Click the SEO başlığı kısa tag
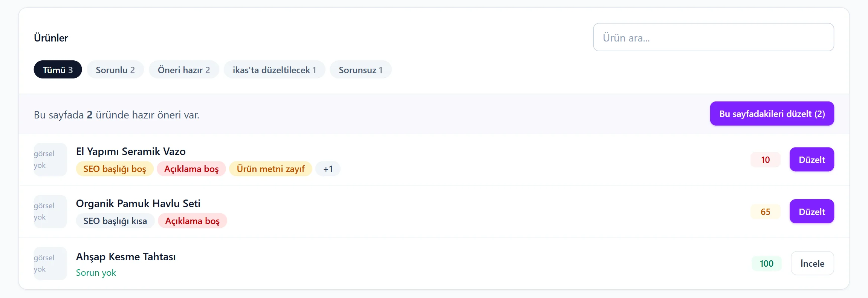 (115, 221)
